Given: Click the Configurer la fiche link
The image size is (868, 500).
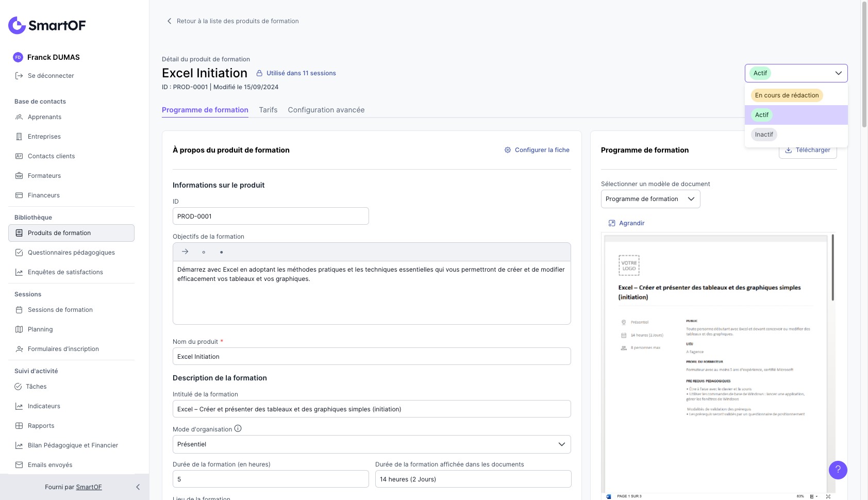Looking at the screenshot, I should 537,150.
